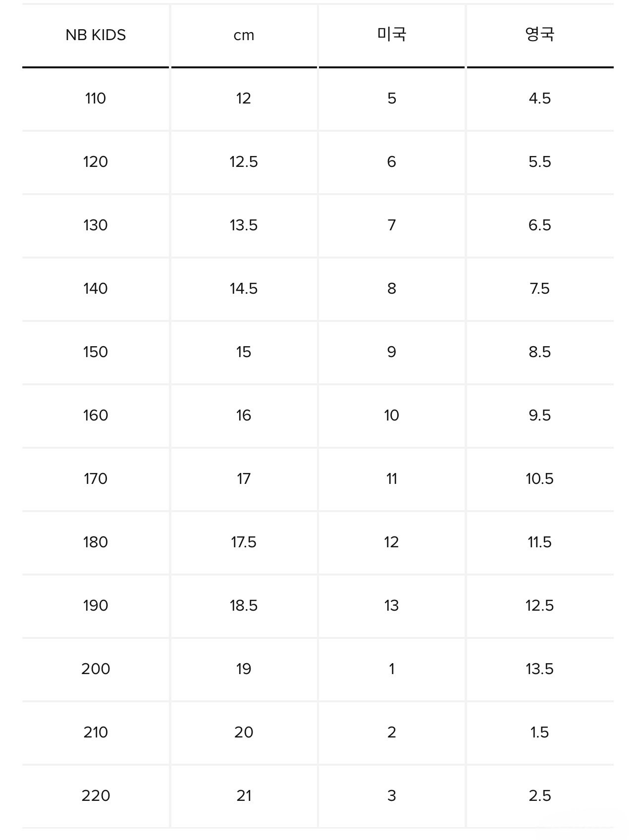Click the NB KIDS 130 cell
This screenshot has height=840, width=636.
tap(96, 225)
